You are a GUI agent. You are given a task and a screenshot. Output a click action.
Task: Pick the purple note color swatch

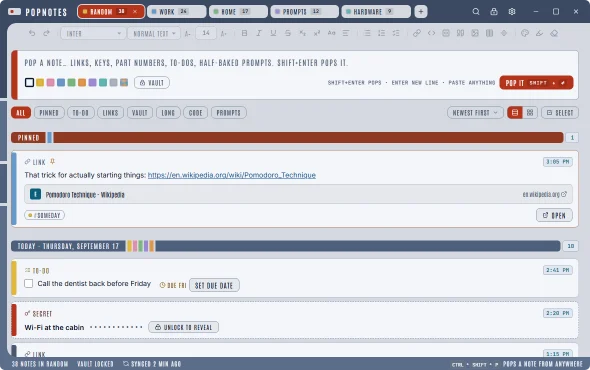[x=93, y=82]
